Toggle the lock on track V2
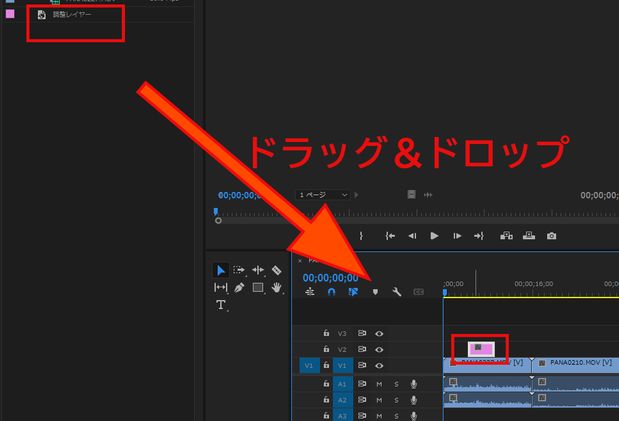The width and height of the screenshot is (619, 421). tap(326, 349)
